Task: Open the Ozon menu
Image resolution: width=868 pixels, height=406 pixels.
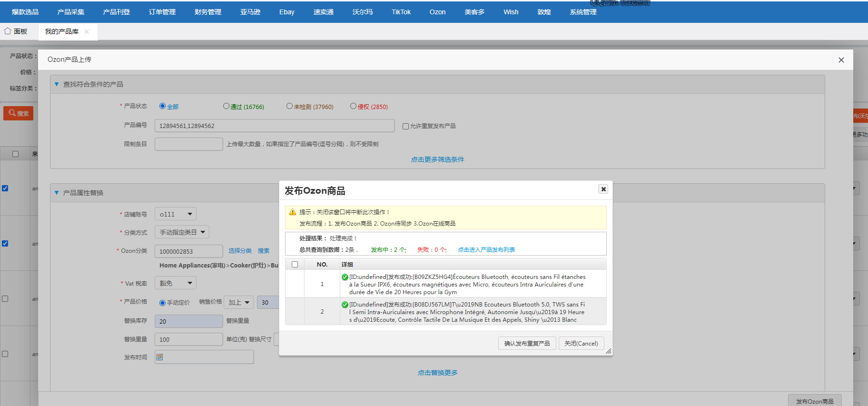Action: pyautogui.click(x=438, y=12)
